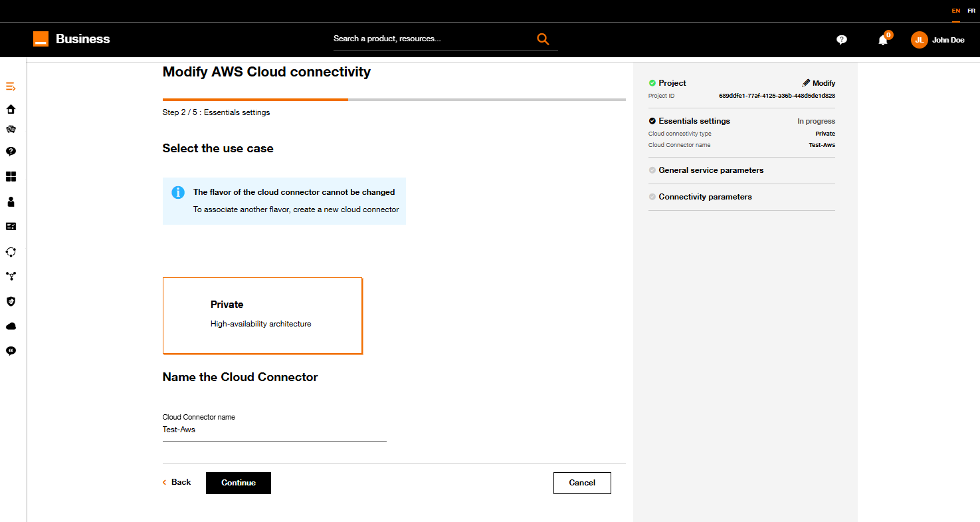This screenshot has height=522, width=980.
Task: Open the John Doe account menu
Action: pyautogui.click(x=948, y=40)
